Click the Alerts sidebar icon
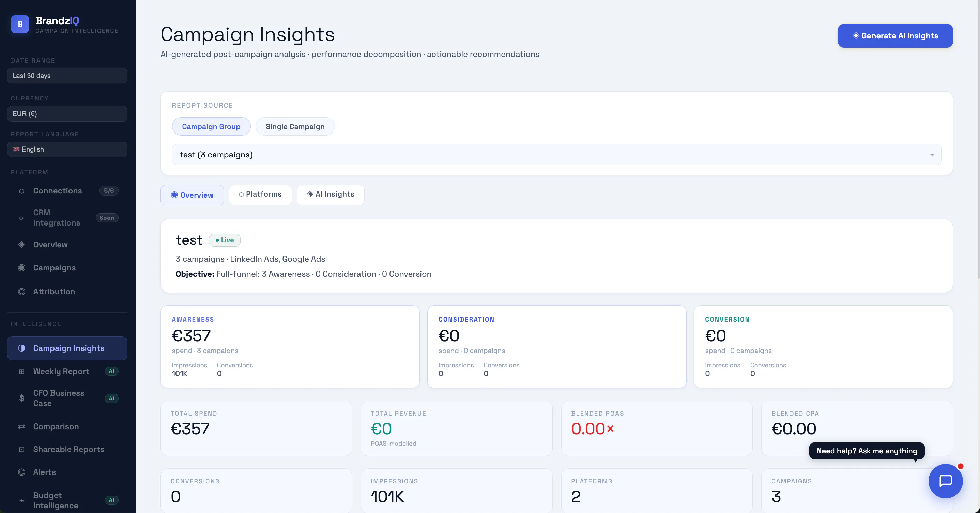Screen dimensions: 980x513 [22, 472]
